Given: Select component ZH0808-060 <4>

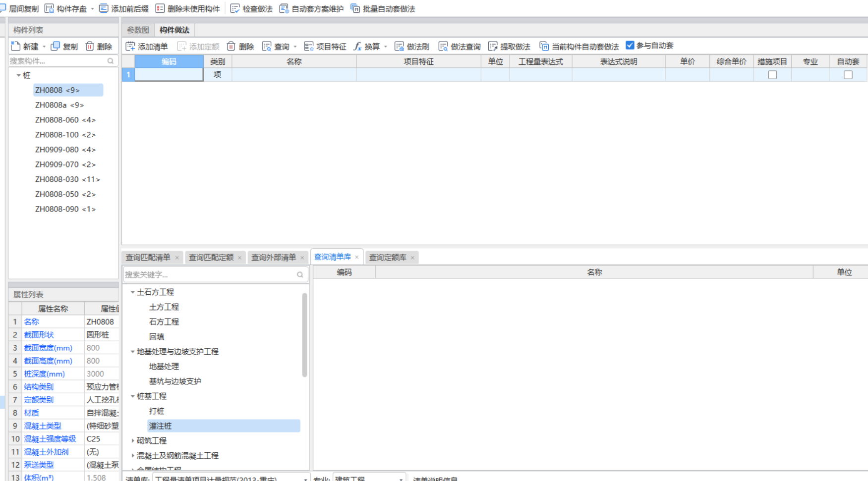Looking at the screenshot, I should (65, 120).
